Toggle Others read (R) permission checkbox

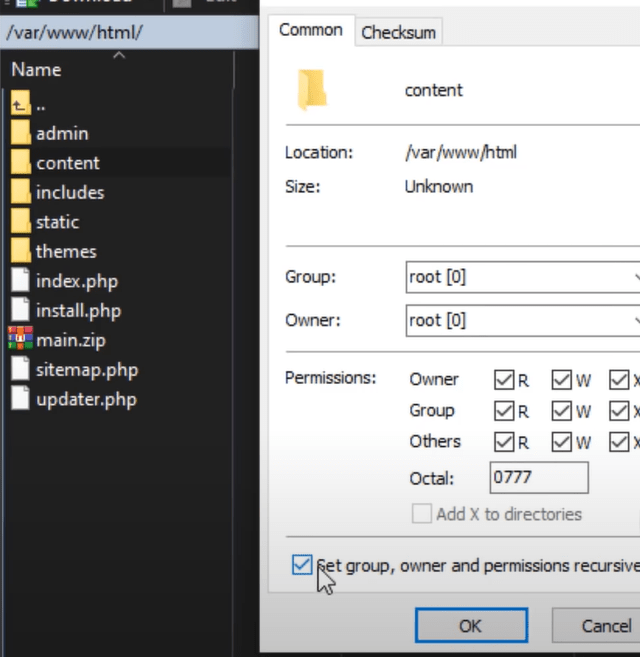(504, 442)
